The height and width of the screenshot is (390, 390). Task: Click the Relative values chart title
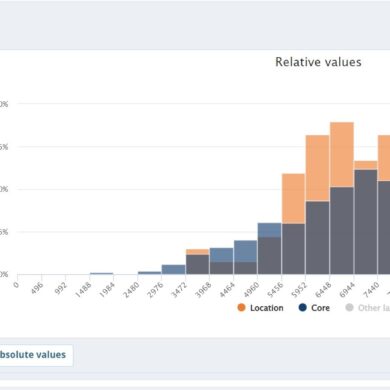tap(318, 62)
